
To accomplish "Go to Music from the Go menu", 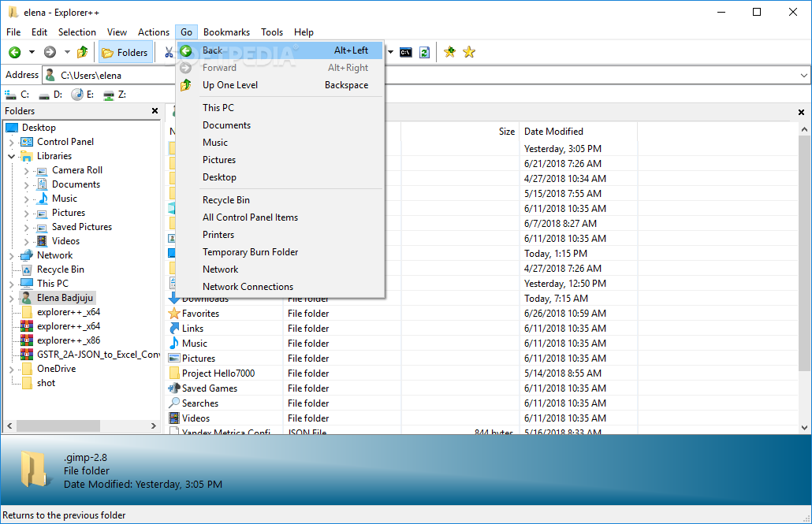I will pos(280,143).
